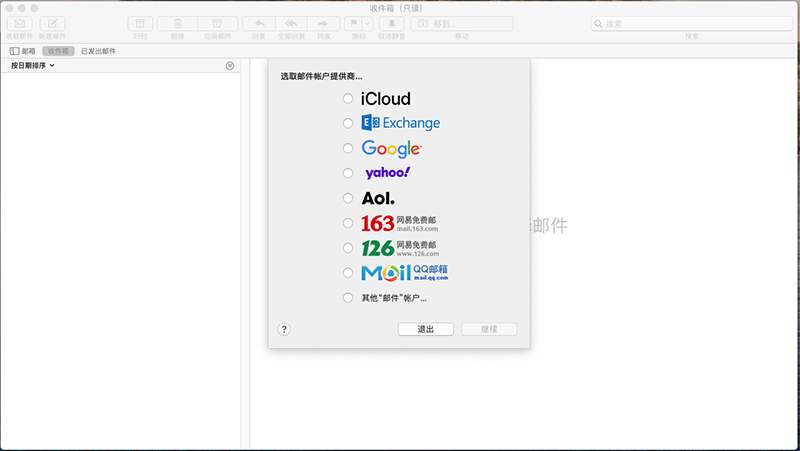
Task: Click the Delete trash icon
Action: (177, 23)
